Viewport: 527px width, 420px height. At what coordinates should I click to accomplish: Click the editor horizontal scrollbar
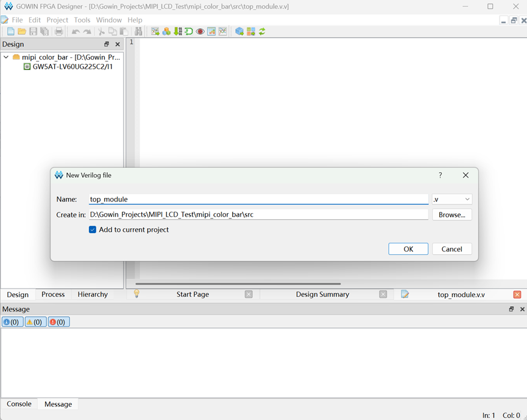tap(238, 284)
